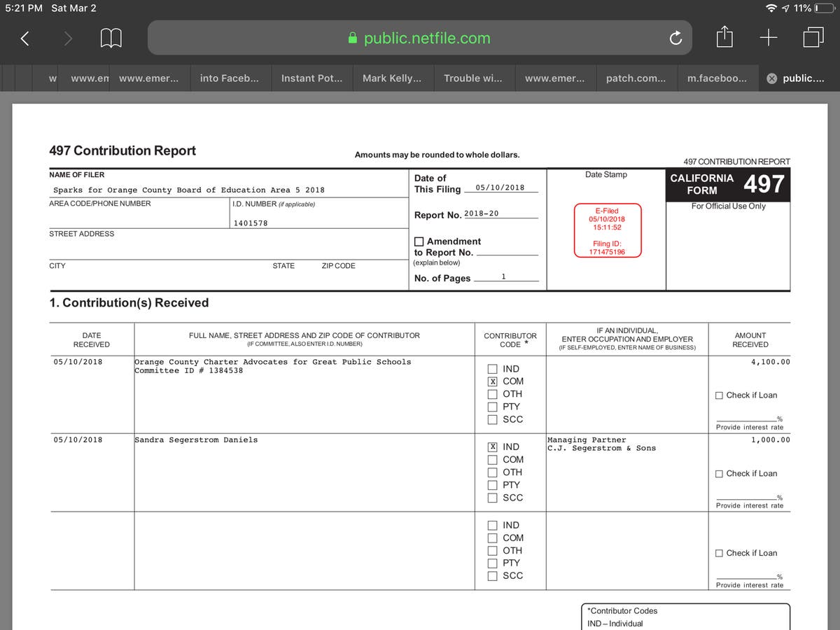Switch to the Mark Kelly tab

pos(392,78)
